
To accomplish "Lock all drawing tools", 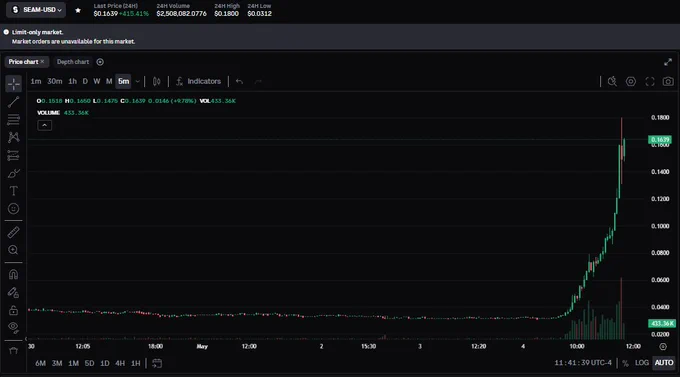I will (13, 310).
